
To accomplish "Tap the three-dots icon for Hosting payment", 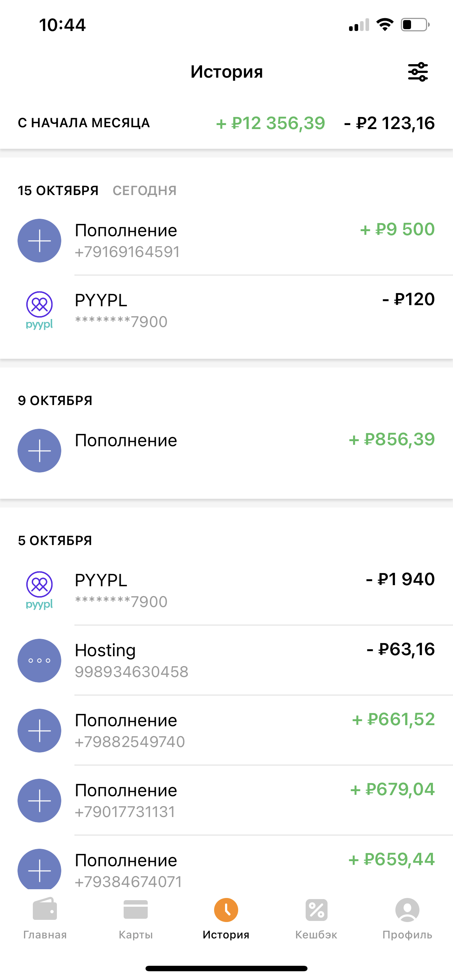I will tap(40, 660).
